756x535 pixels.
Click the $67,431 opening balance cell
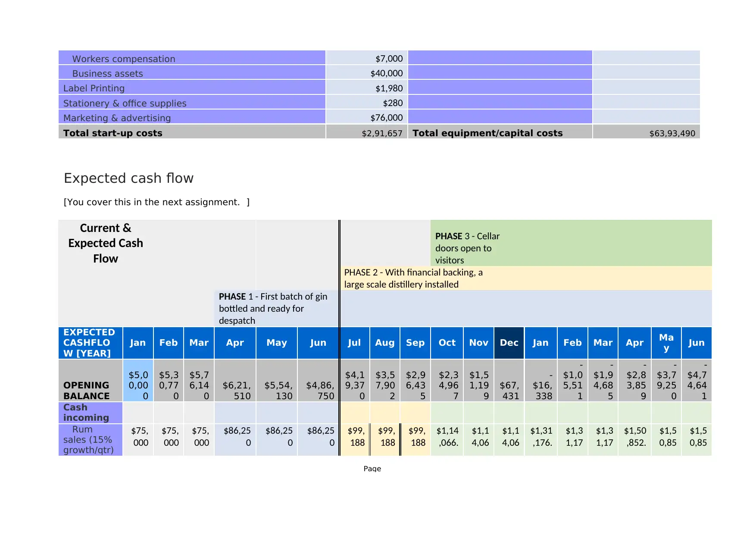pyautogui.click(x=509, y=380)
